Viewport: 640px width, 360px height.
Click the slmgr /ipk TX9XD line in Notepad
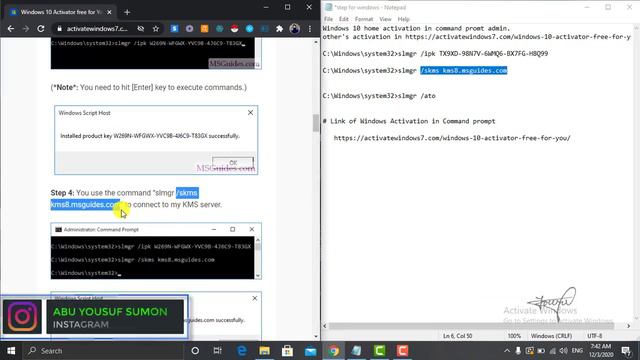click(x=435, y=53)
